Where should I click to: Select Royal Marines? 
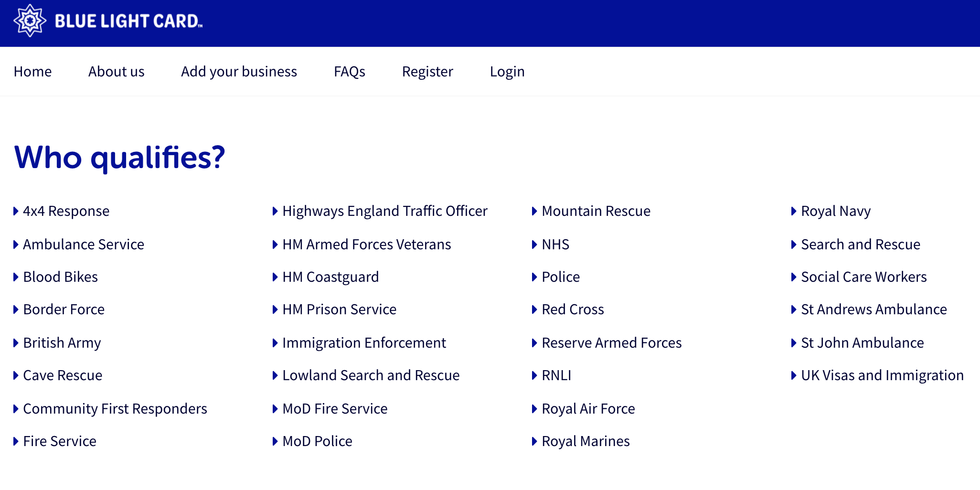pos(586,441)
